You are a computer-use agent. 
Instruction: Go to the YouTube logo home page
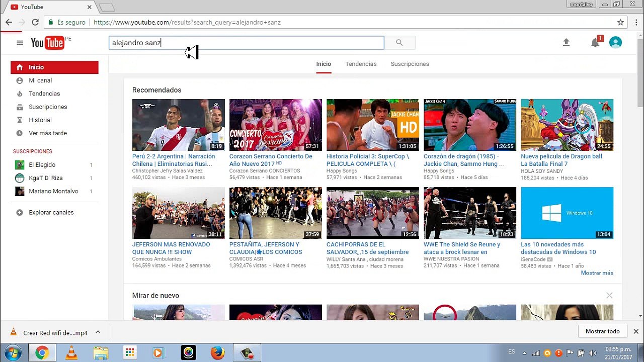point(47,43)
